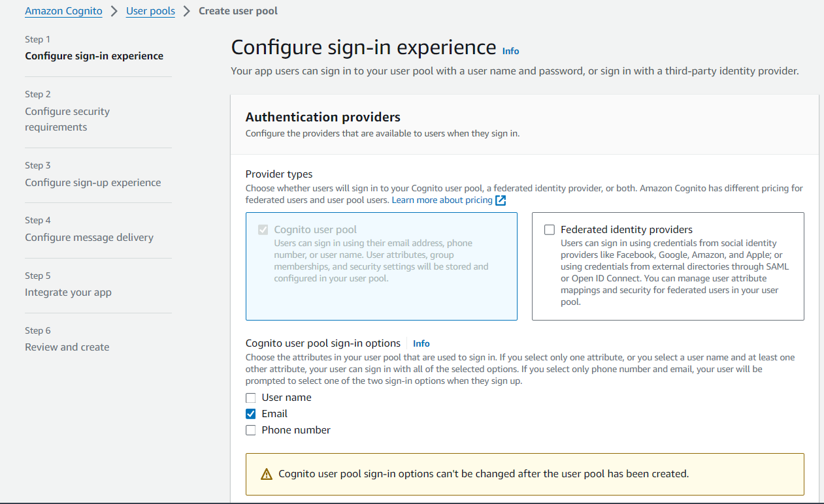The height and width of the screenshot is (504, 824).
Task: Toggle the Cognito user pool checkbox
Action: coord(263,230)
